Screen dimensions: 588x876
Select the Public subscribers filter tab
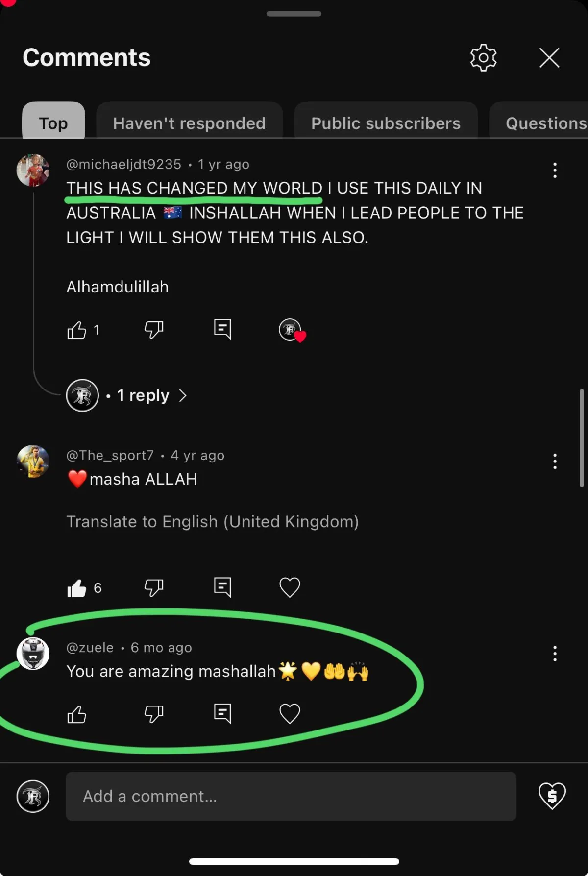pyautogui.click(x=386, y=122)
